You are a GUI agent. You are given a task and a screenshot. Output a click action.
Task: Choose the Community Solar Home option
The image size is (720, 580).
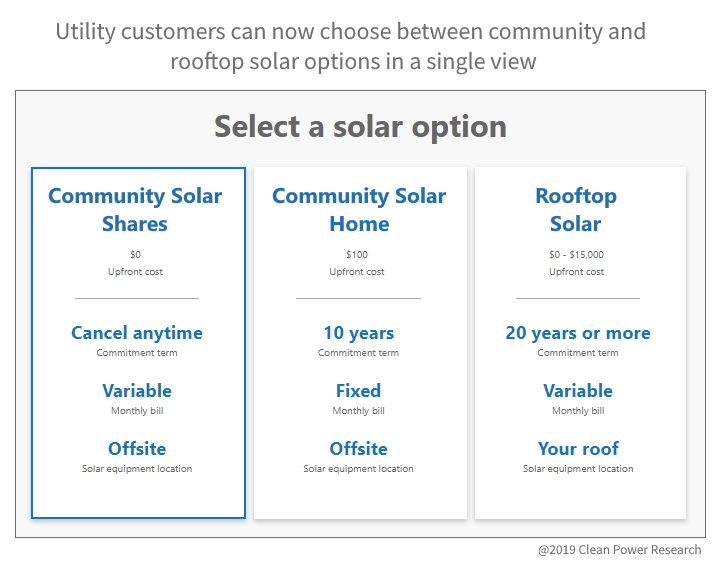[359, 210]
